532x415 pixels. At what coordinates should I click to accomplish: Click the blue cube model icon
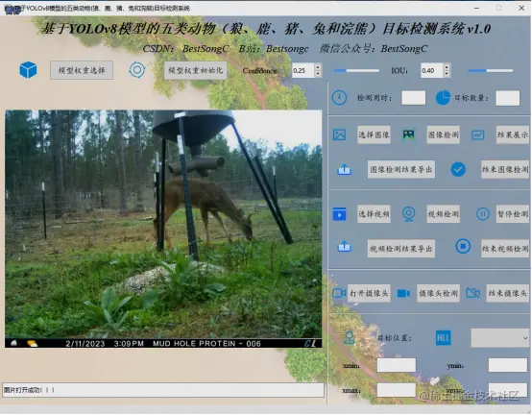click(x=28, y=70)
